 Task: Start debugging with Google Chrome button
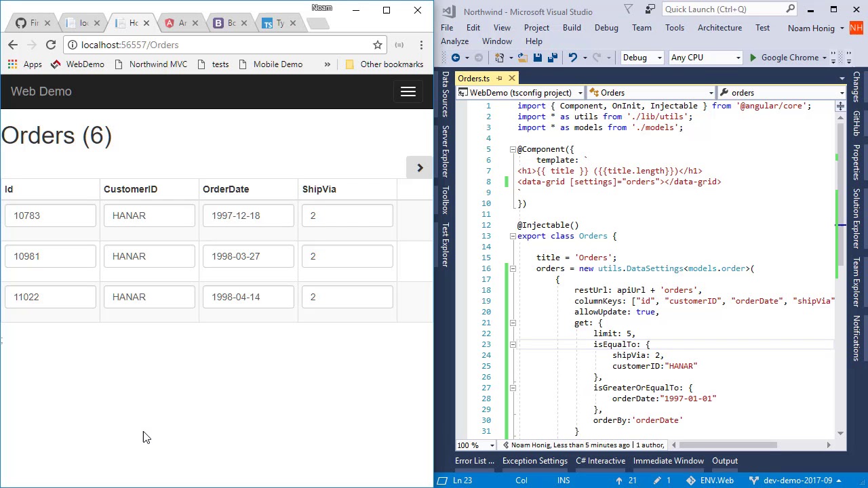click(x=783, y=58)
